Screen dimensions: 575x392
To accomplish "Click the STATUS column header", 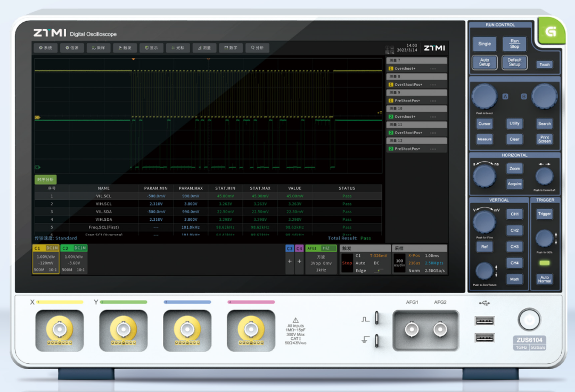I will click(347, 188).
